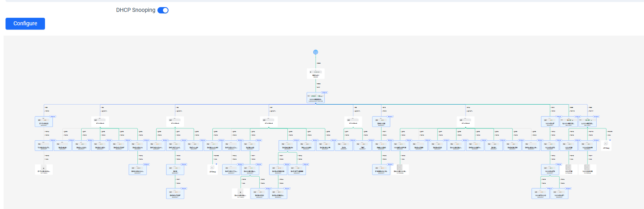Open the rightmost AP Group node
Screen dimensions: 644x209
pos(606,145)
